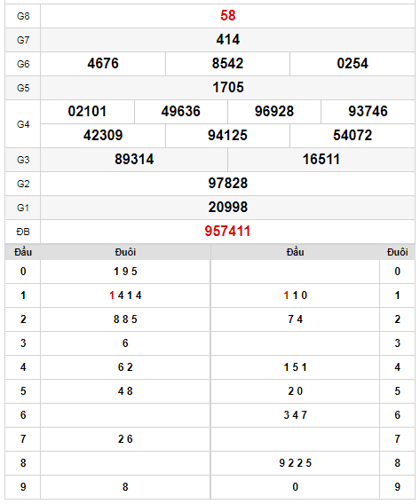420x504 pixels.
Task: Click G4 number 42309
Action: [x=103, y=136]
